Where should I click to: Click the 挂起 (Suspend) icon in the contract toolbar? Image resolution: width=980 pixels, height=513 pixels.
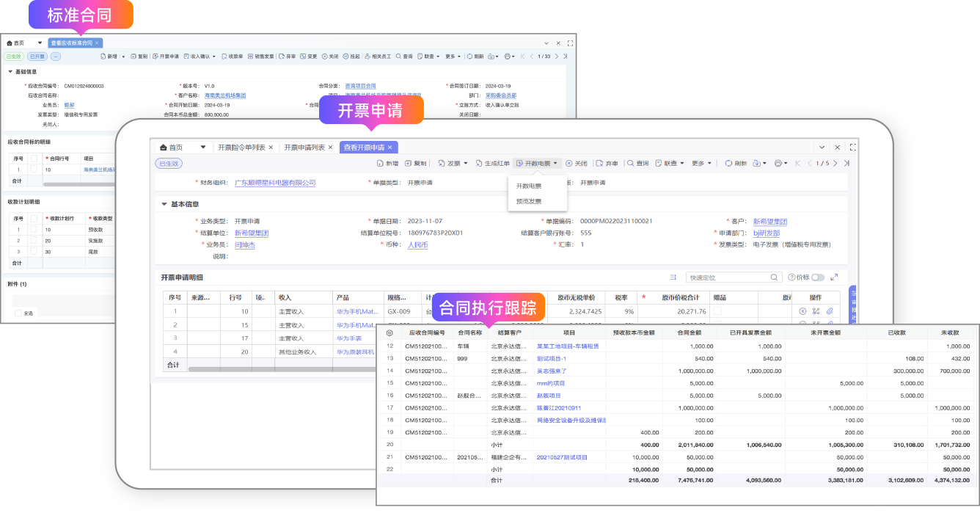click(x=346, y=57)
